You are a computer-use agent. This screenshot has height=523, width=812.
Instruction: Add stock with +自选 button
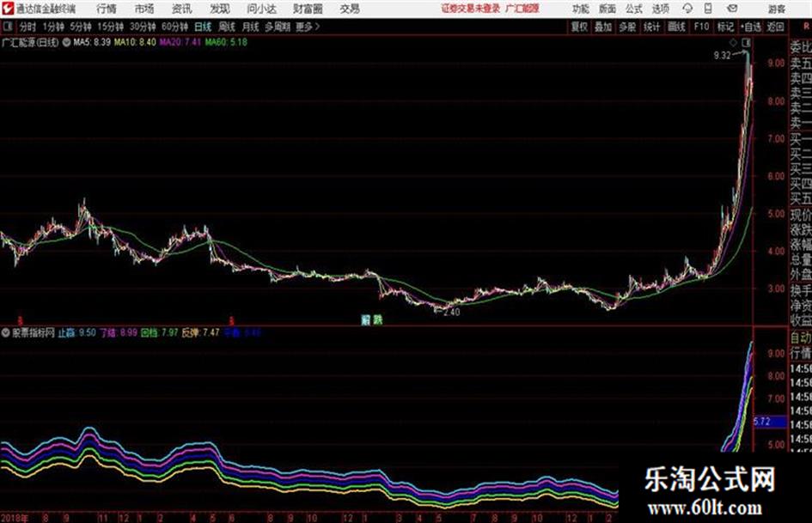tap(751, 27)
